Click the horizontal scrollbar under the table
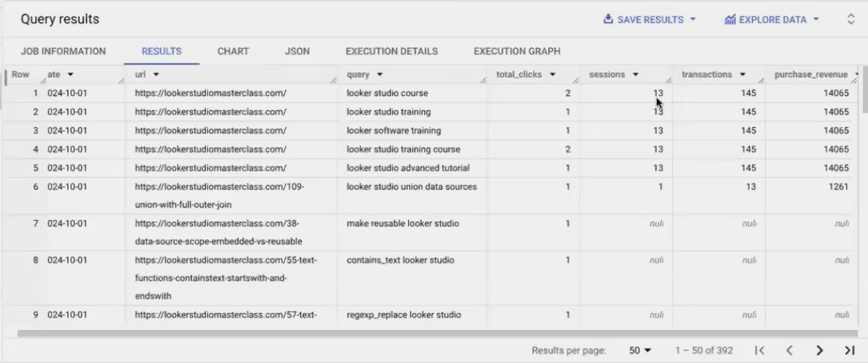 (437, 333)
